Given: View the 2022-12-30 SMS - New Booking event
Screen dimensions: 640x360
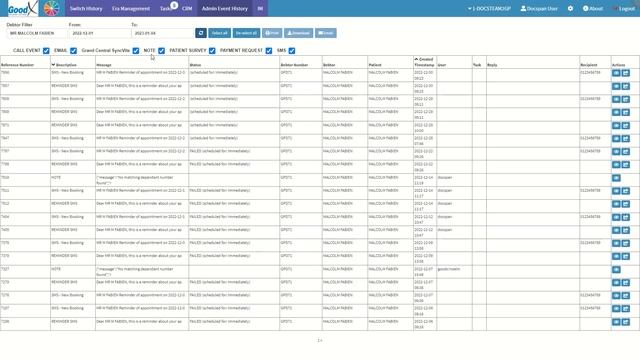Looking at the screenshot, I should (616, 73).
